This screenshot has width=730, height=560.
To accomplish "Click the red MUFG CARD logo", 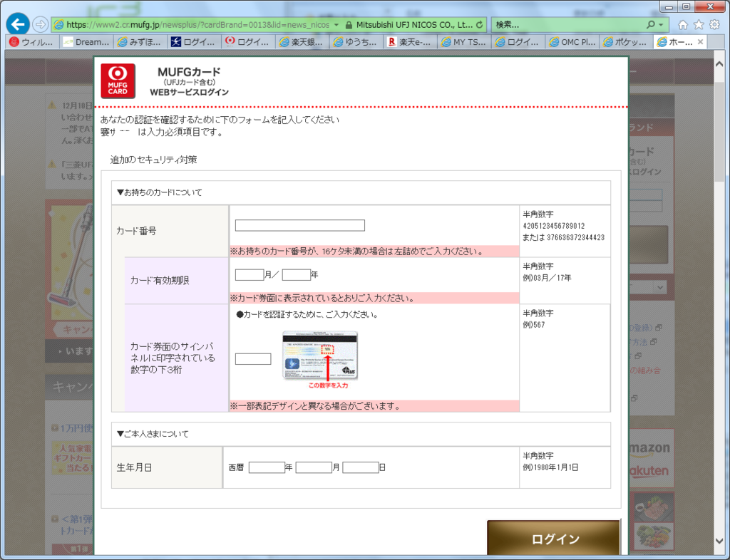I will coord(118,81).
